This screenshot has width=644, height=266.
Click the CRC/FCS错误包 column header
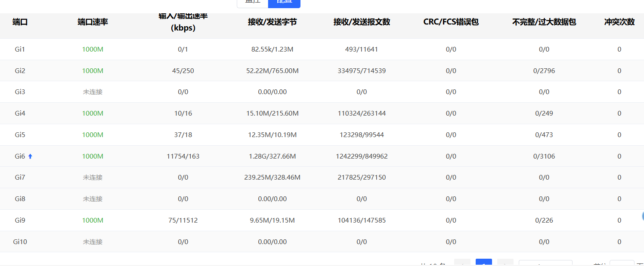click(451, 22)
